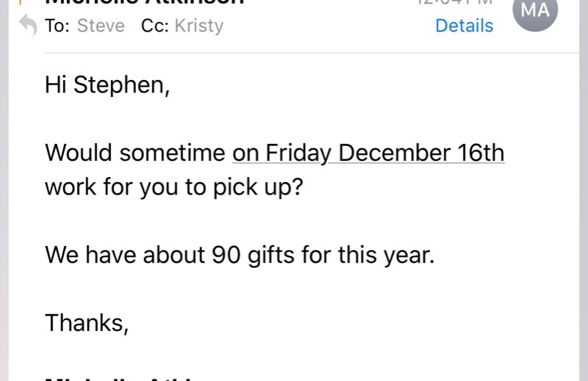The image size is (588, 381).
Task: Select Kristy in the Cc field
Action: (x=198, y=26)
